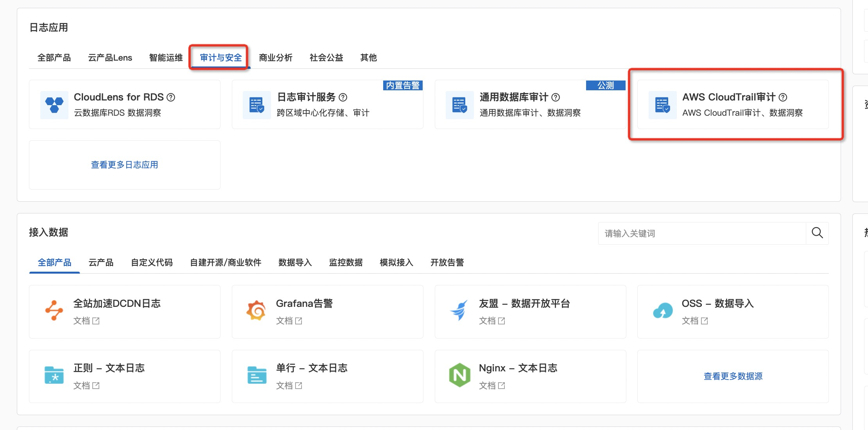Open the 自定义代码 tab
This screenshot has width=868, height=430.
pyautogui.click(x=152, y=262)
